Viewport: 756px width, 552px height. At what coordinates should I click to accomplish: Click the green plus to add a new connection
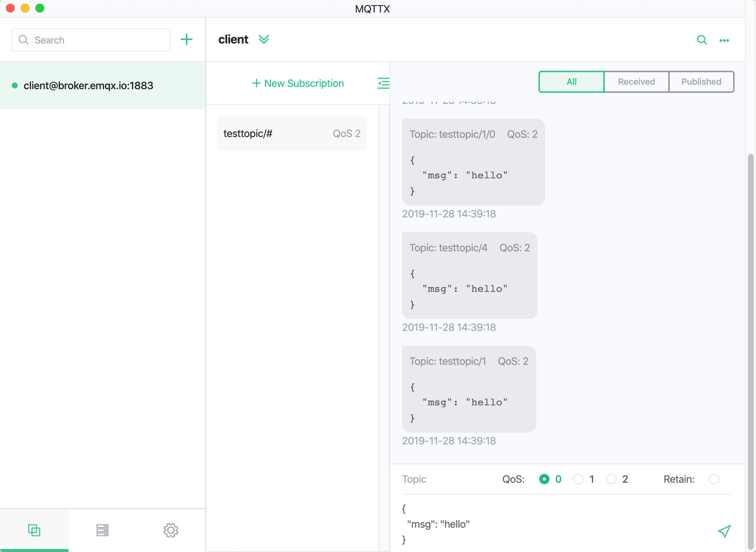[x=187, y=39]
